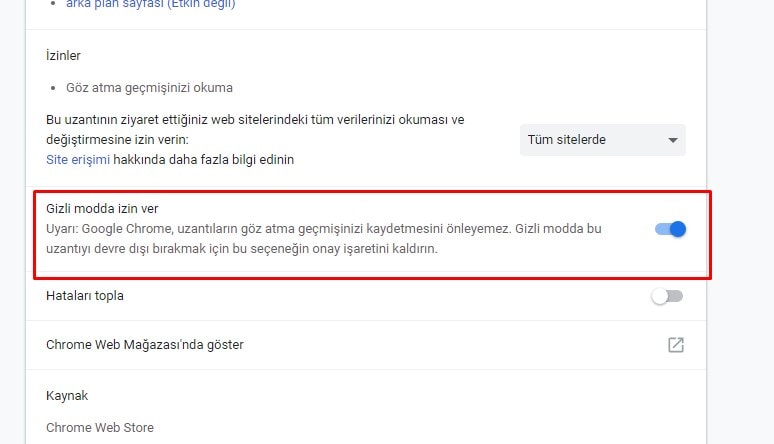Open the Chrome Web Mağazası external link icon
774x444 pixels.
[676, 345]
